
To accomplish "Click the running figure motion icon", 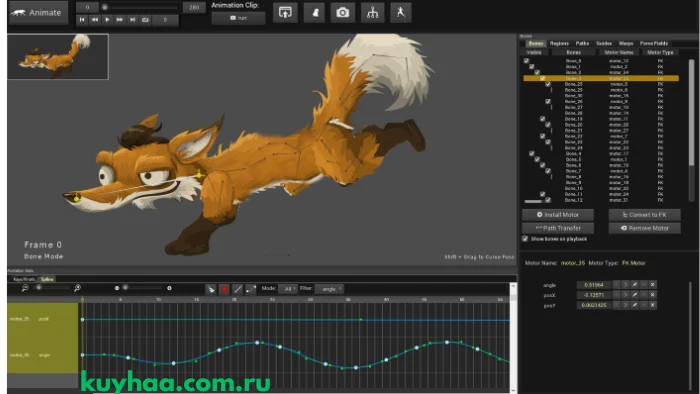I will click(400, 12).
